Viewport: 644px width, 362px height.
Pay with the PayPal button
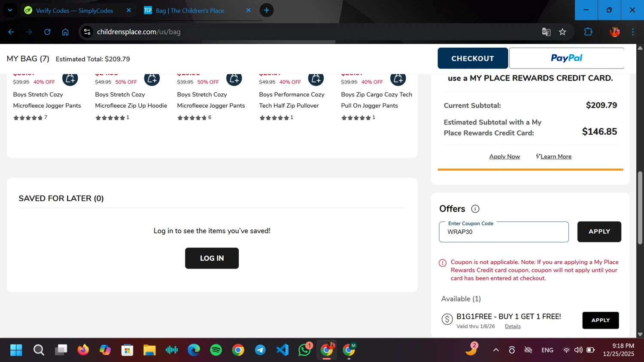(566, 58)
